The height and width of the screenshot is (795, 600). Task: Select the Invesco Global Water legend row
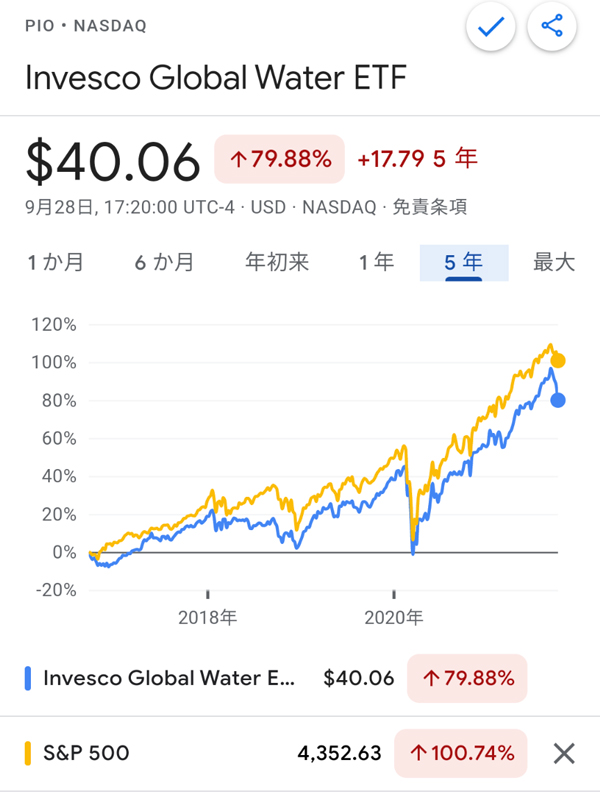pos(170,678)
